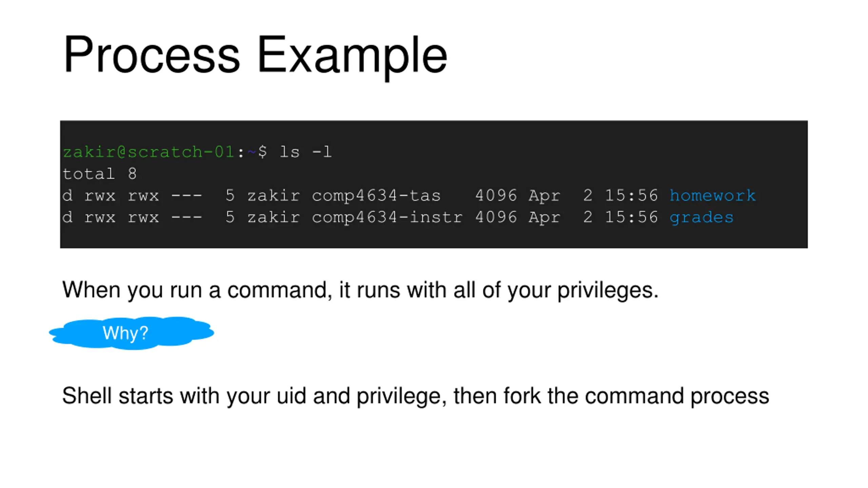Click the dark terminal block's empty bottom area

pos(434,238)
